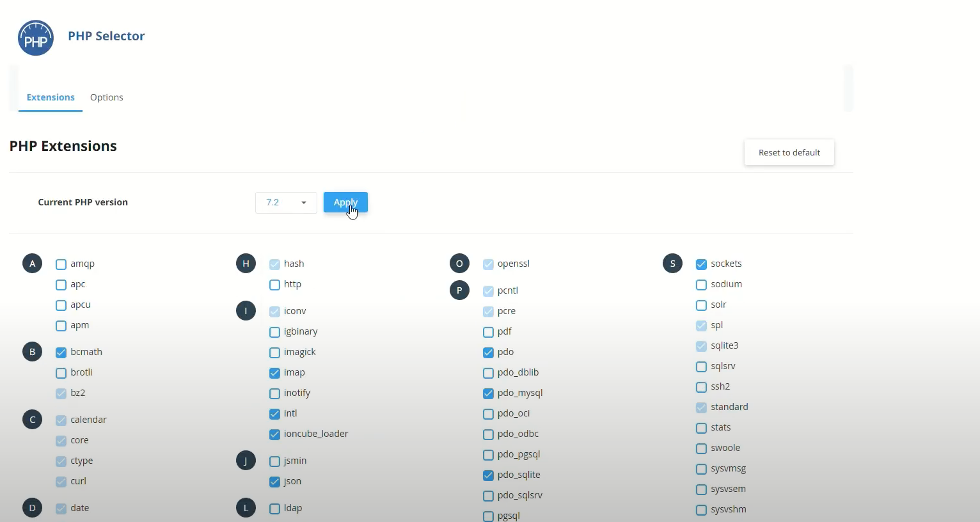Click the letter I group badge
Viewport: 980px width, 522px height.
246,311
